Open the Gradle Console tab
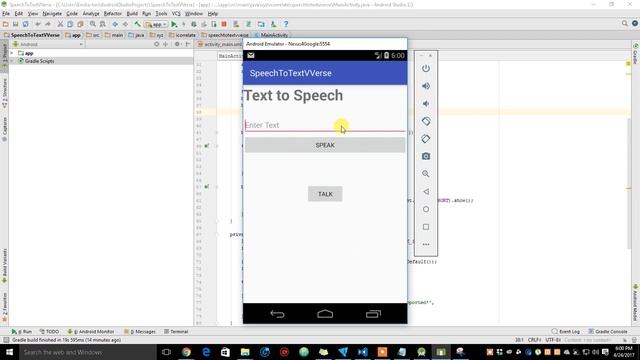Viewport: 640px width, 360px height. [x=608, y=331]
